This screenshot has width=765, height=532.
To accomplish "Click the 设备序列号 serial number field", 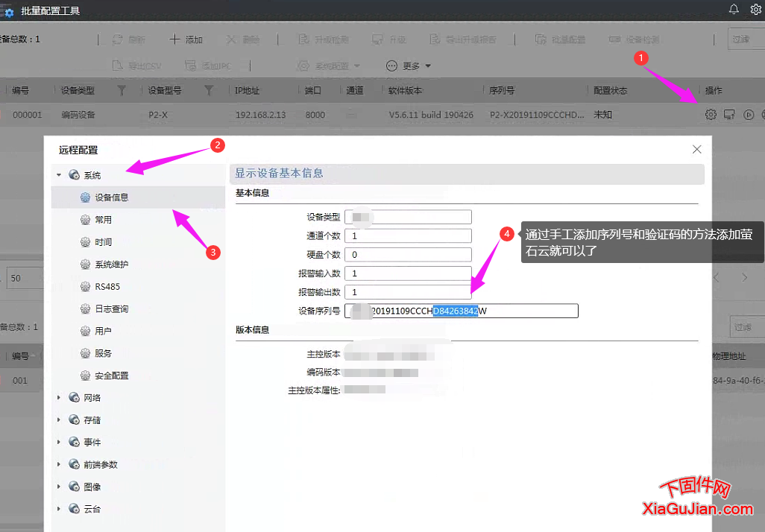I will click(x=461, y=311).
